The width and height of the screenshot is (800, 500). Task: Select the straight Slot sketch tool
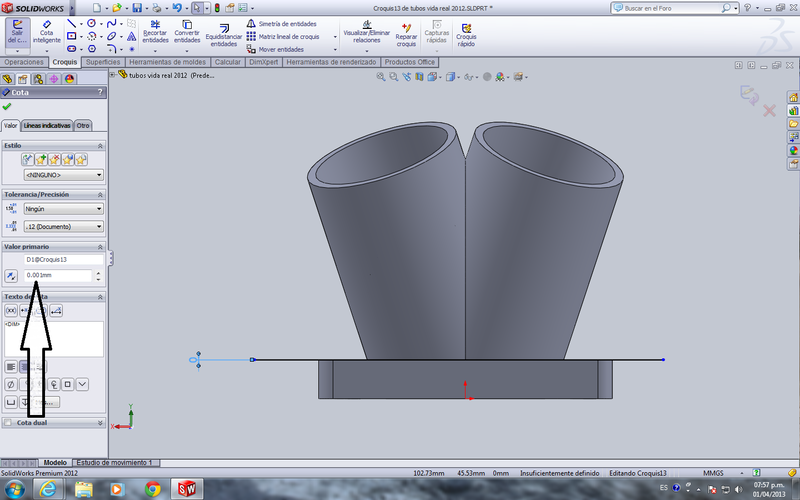pyautogui.click(x=71, y=49)
